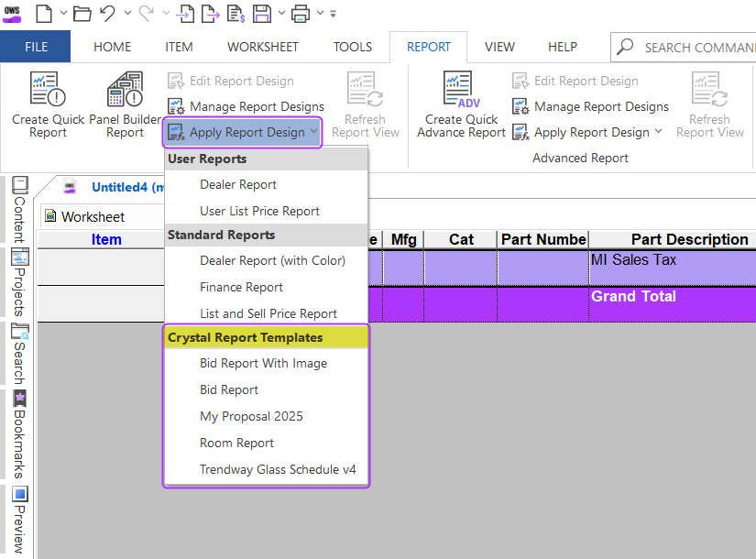Click the Print icon in quick access toolbar

click(x=301, y=14)
